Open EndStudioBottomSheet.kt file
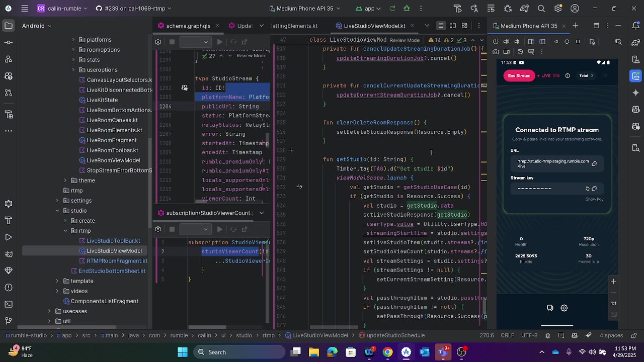This screenshot has height=362, width=644. pyautogui.click(x=112, y=271)
